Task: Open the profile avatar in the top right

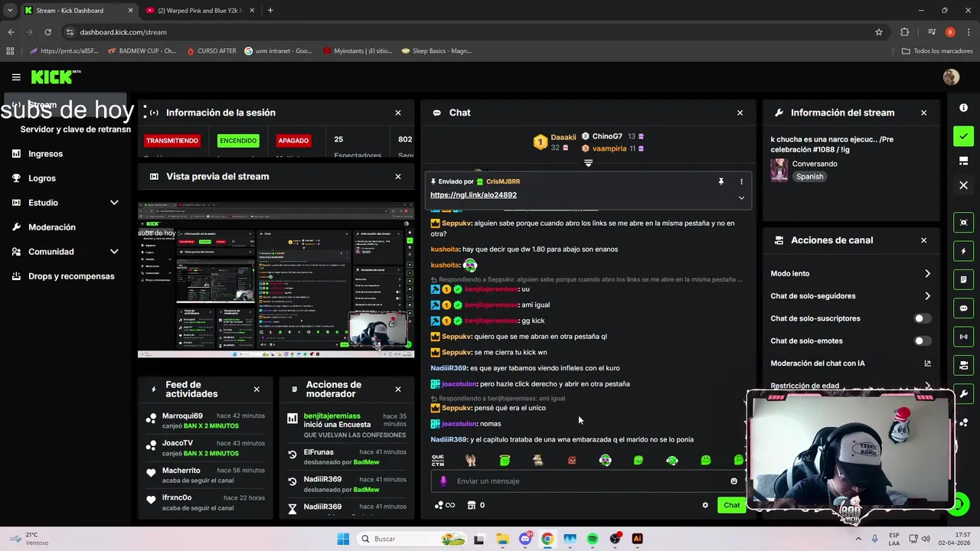Action: tap(951, 77)
